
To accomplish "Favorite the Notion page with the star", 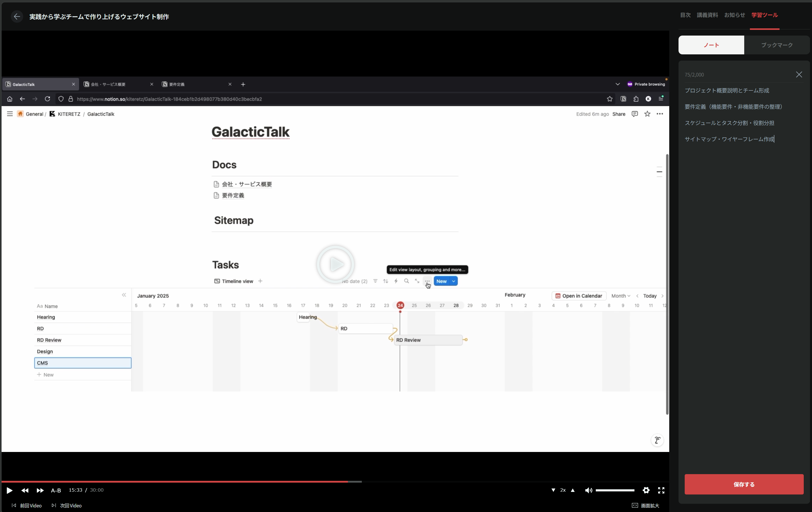I will (x=647, y=114).
